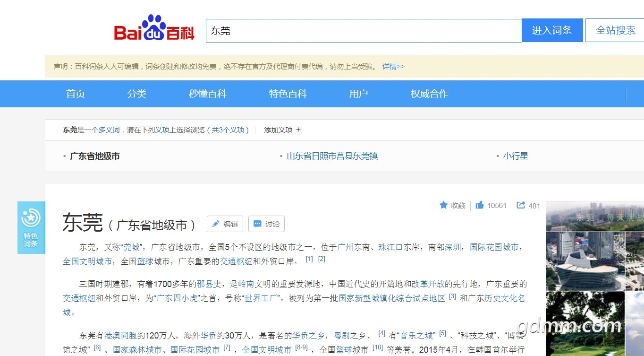Click the 多义词 link

pos(109,130)
